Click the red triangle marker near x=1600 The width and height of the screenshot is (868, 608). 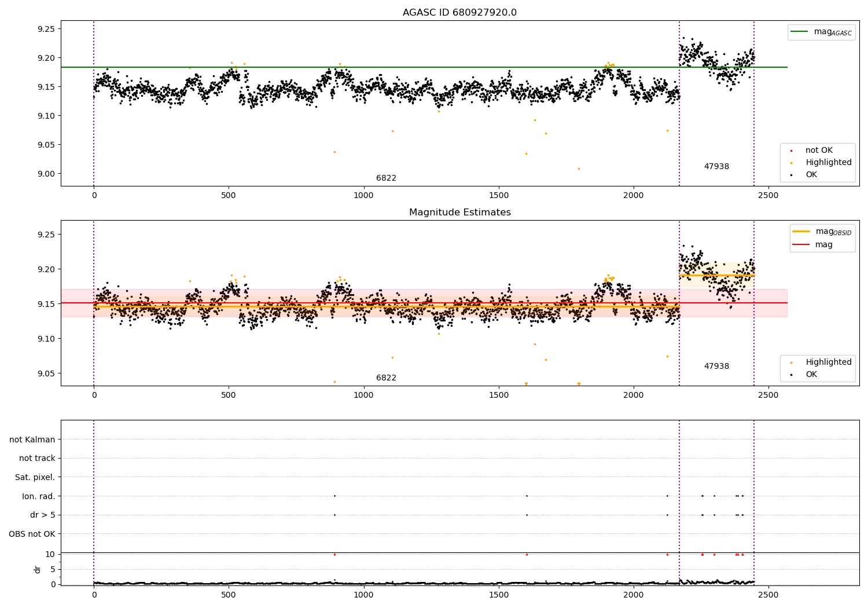[x=527, y=554]
